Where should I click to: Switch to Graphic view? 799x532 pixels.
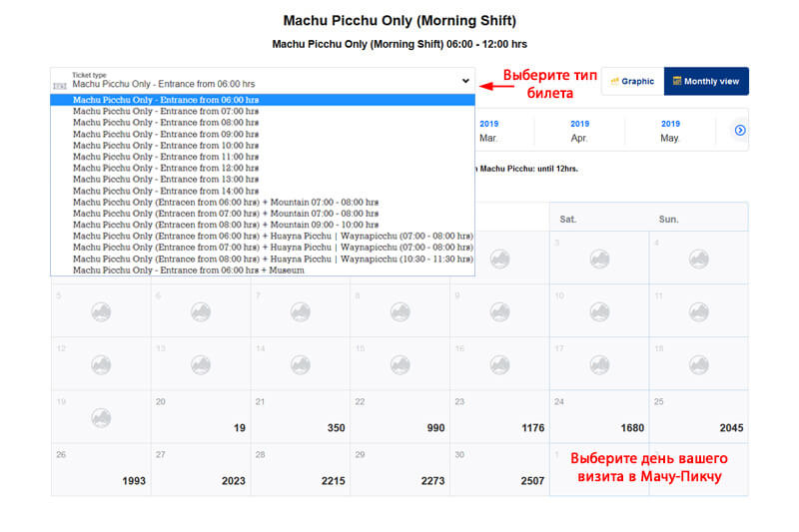[x=632, y=81]
